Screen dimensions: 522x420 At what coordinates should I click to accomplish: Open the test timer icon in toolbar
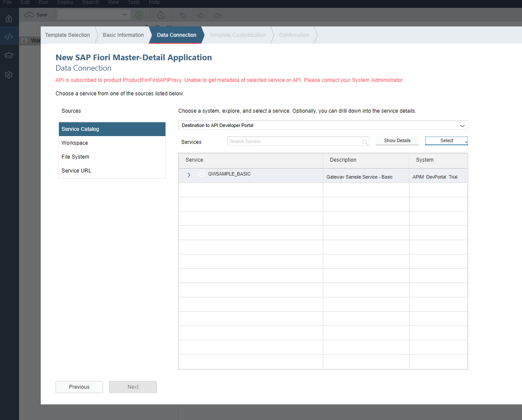tap(161, 15)
